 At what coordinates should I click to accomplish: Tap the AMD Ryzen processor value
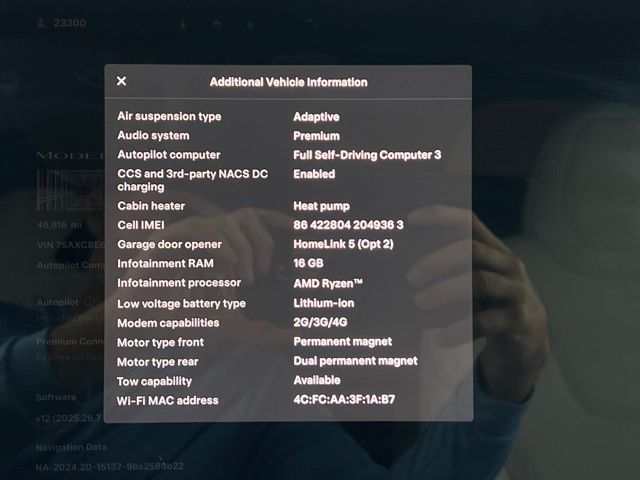[x=328, y=283]
